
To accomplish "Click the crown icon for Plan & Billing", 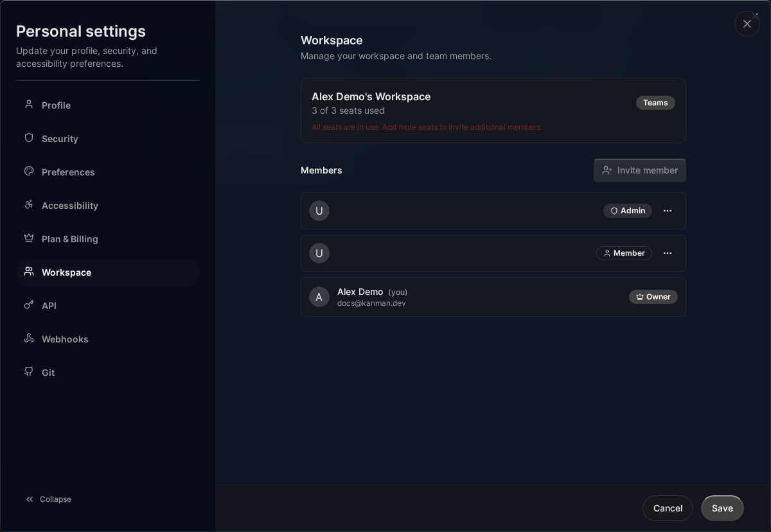I will (29, 238).
